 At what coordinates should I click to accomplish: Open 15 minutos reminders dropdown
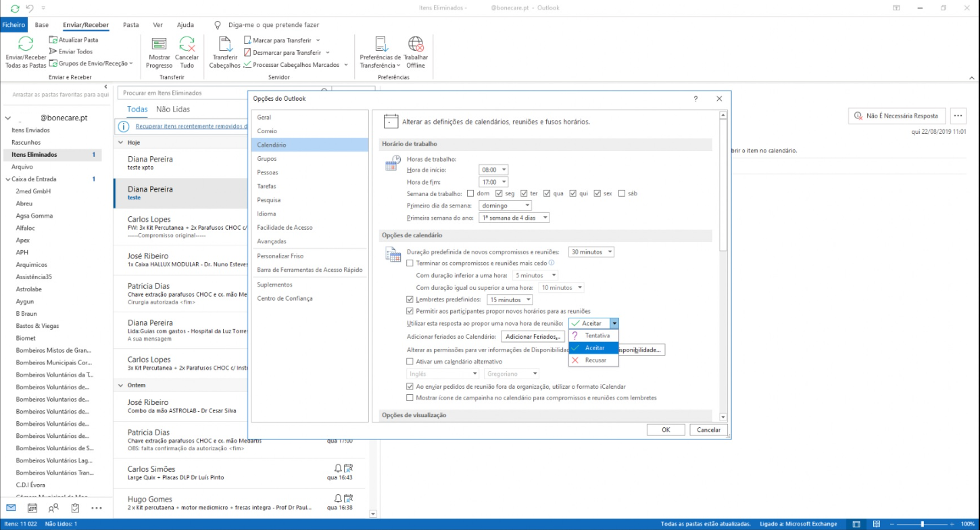tap(510, 299)
